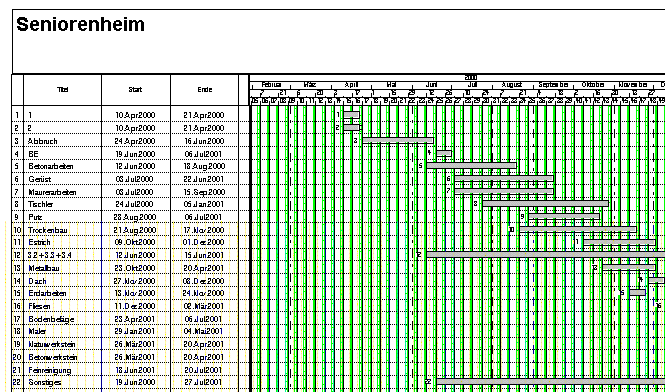The image size is (665, 392).
Task: Select the Putz end date cell
Action: [x=204, y=217]
